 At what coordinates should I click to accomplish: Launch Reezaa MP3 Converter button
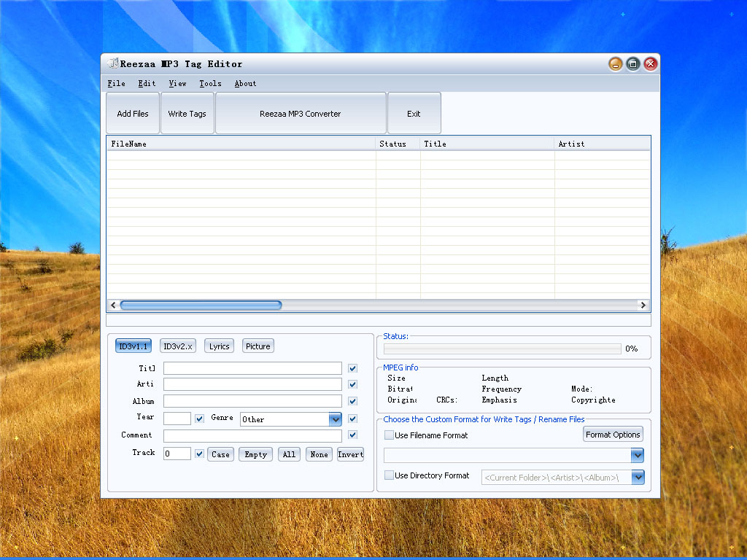[301, 113]
